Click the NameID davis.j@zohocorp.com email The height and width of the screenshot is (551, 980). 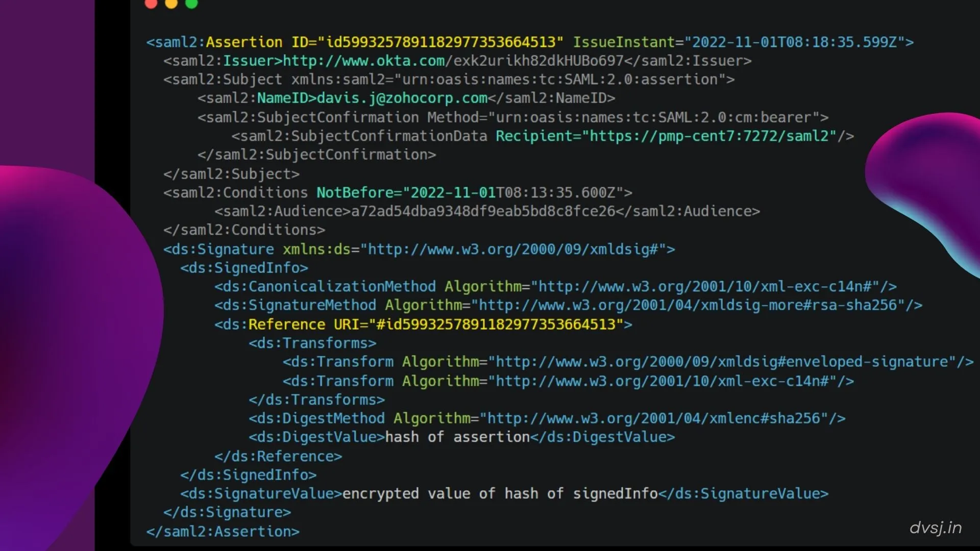(401, 98)
